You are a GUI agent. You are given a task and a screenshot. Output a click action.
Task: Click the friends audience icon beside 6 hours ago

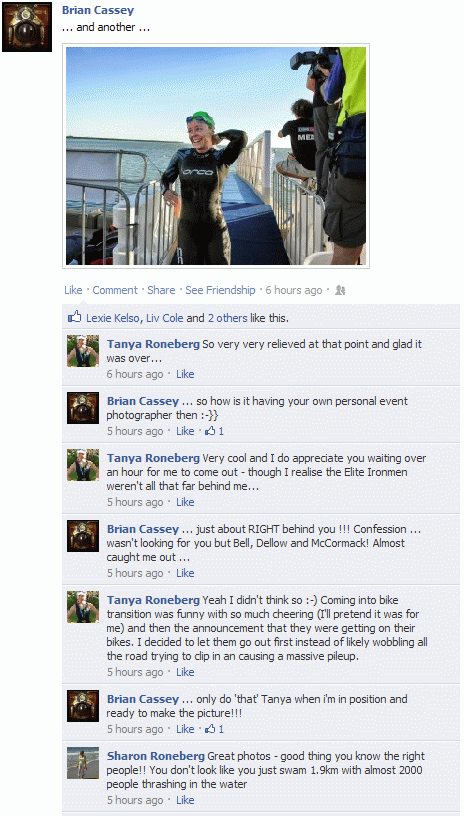(341, 290)
